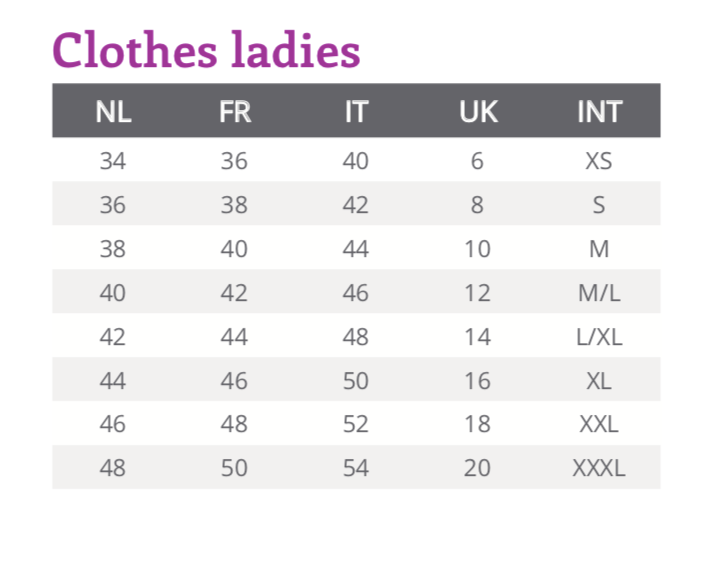Select the XS international size cell
Screen dimensions: 718x569
pyautogui.click(x=599, y=161)
